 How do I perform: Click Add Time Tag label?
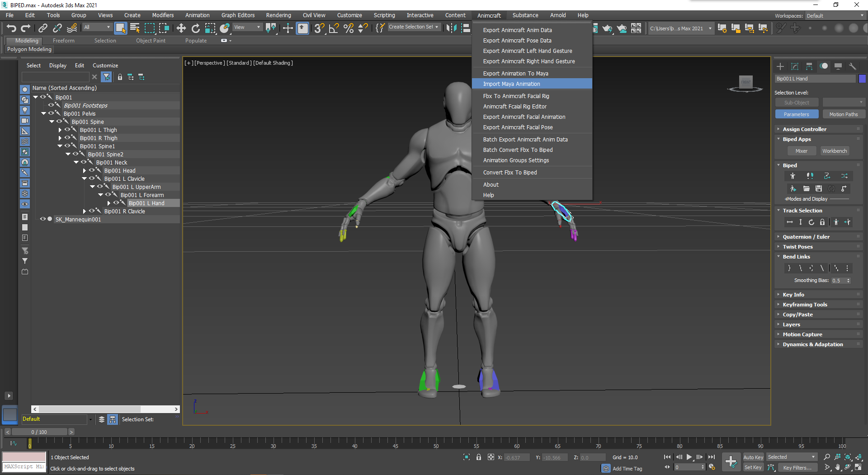(627, 469)
